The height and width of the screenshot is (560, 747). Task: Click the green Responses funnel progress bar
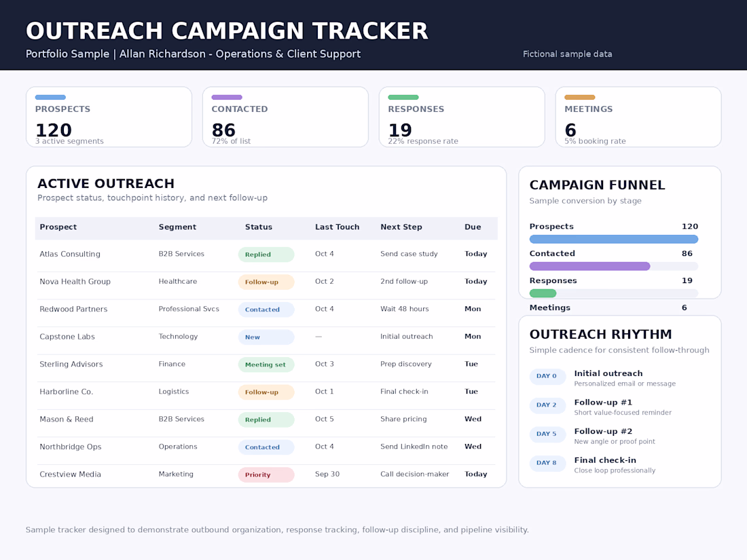pyautogui.click(x=543, y=293)
